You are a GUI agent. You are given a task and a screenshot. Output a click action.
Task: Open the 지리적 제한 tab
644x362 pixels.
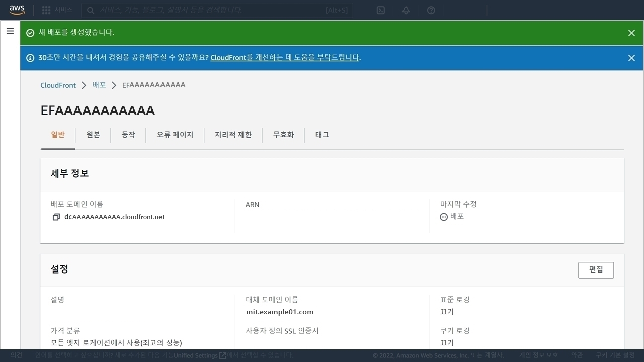(233, 135)
